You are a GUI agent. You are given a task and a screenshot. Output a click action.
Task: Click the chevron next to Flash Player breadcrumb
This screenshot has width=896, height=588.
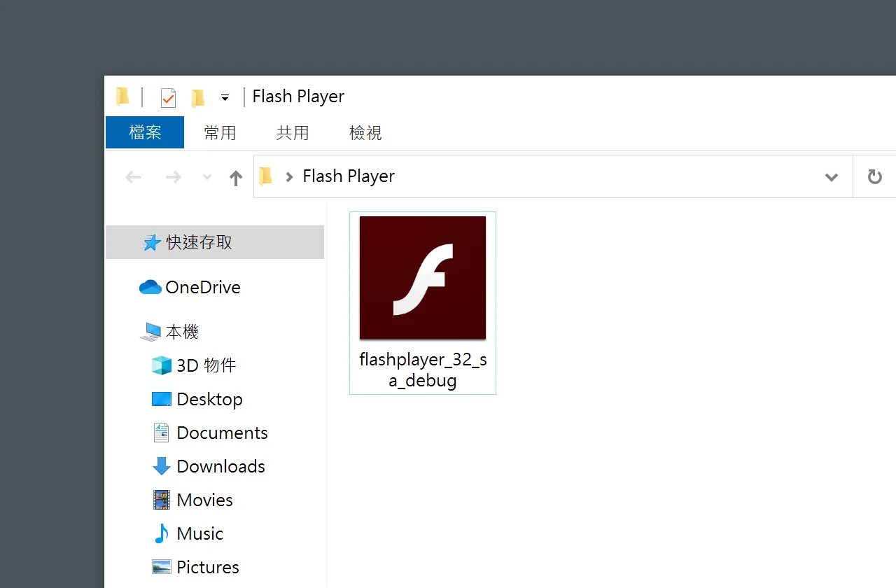(x=289, y=176)
